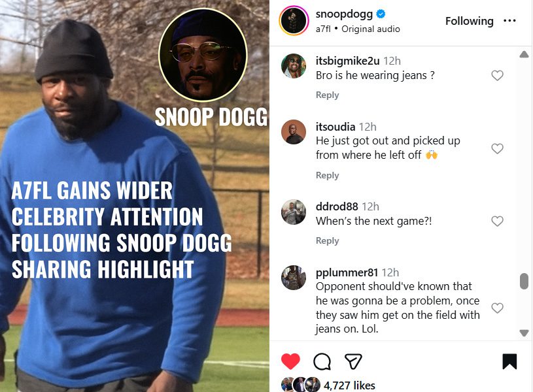Open snoopdogg's story ring avatar
The width and height of the screenshot is (533, 392).
(x=294, y=21)
